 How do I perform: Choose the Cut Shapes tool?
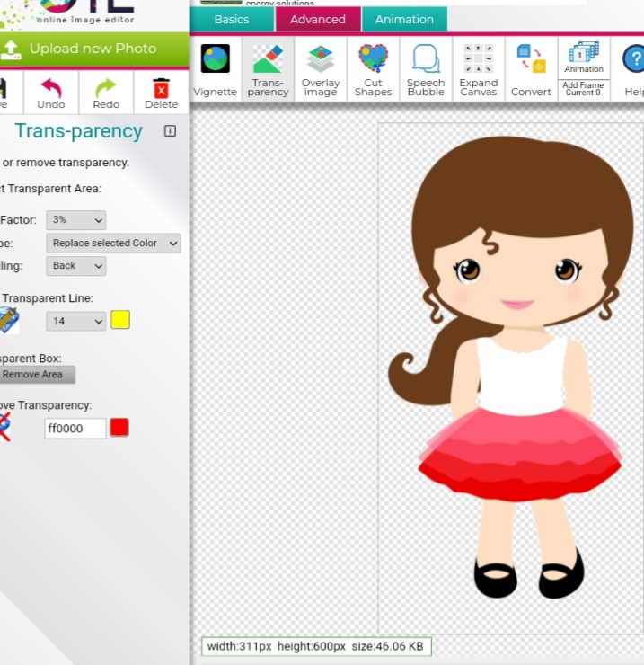373,69
